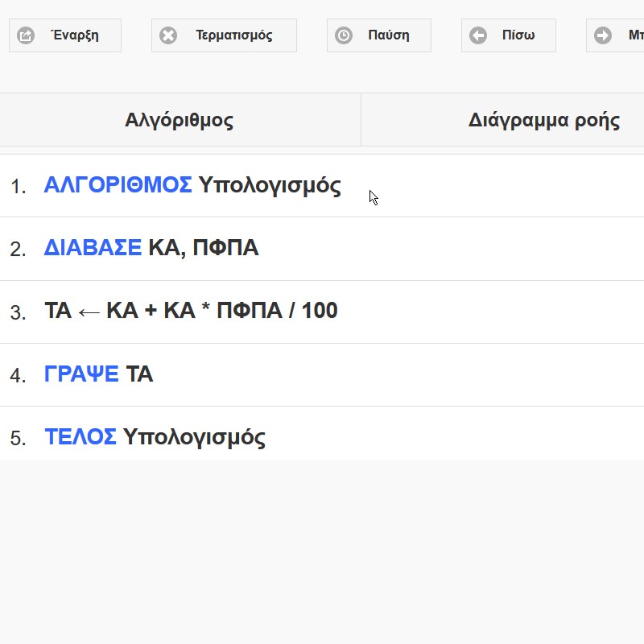The height and width of the screenshot is (644, 644).
Task: Click the Πίσω left-arrow icon
Action: click(x=478, y=35)
